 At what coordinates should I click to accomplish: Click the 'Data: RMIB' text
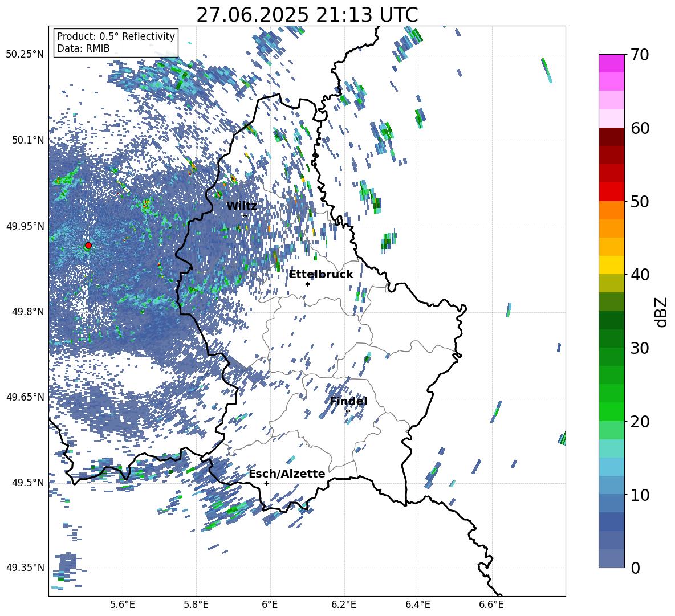[83, 48]
